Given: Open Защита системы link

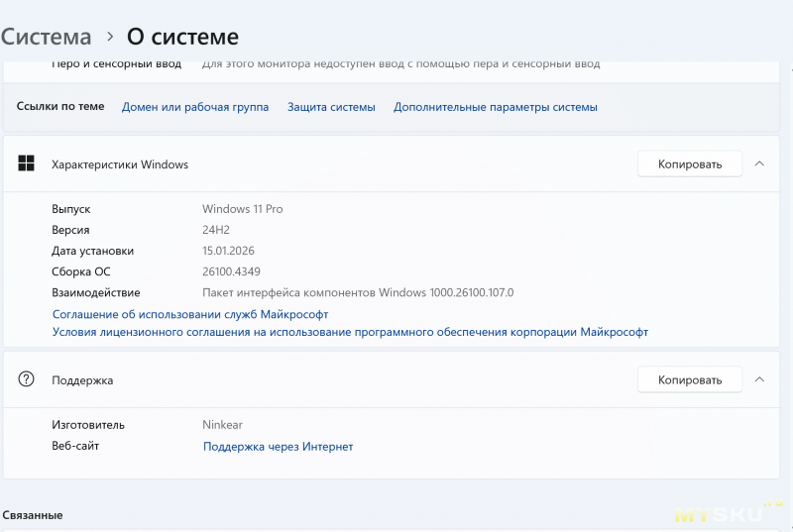Looking at the screenshot, I should [331, 107].
